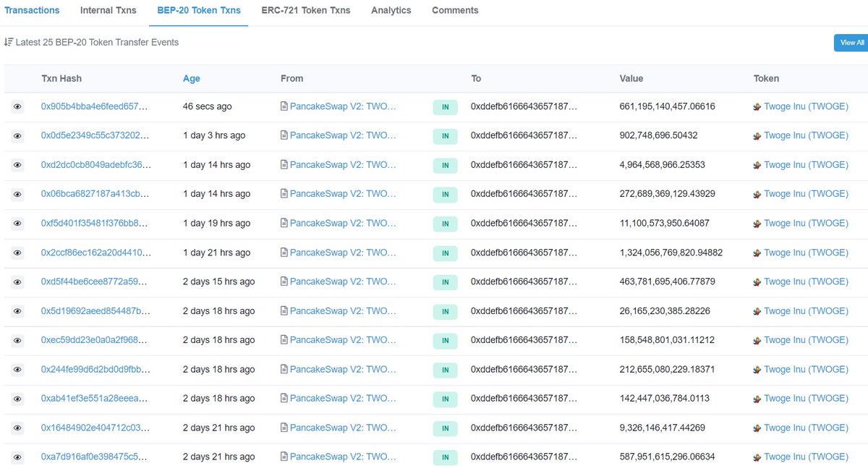Click IN badge in the 46 secs ago row
The width and height of the screenshot is (868, 466).
pos(446,107)
